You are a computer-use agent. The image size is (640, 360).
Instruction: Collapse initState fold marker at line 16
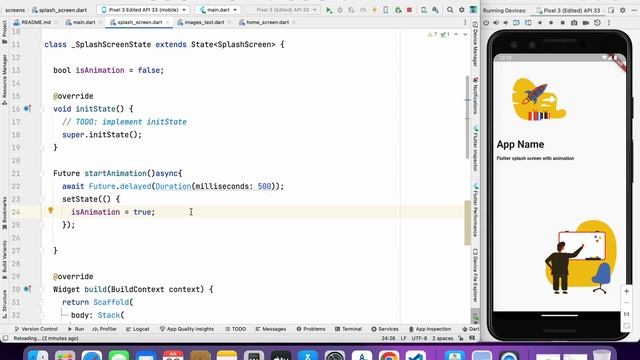41,109
